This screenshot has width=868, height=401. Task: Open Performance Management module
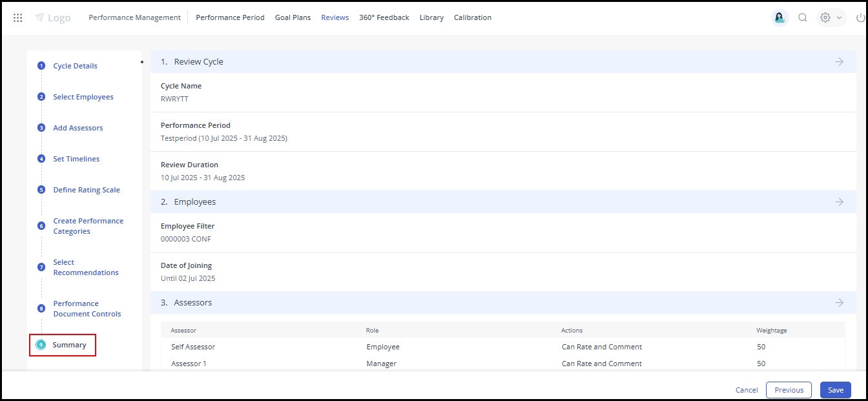click(134, 17)
